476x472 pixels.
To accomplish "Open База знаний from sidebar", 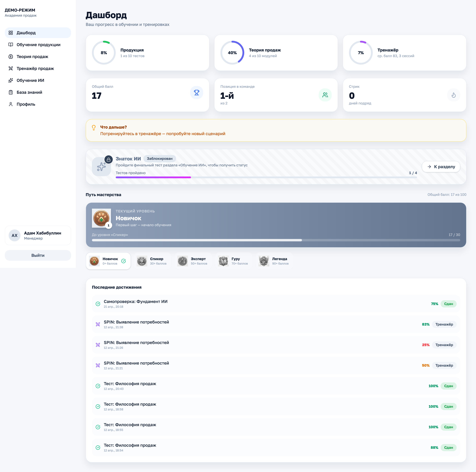I will (x=29, y=92).
